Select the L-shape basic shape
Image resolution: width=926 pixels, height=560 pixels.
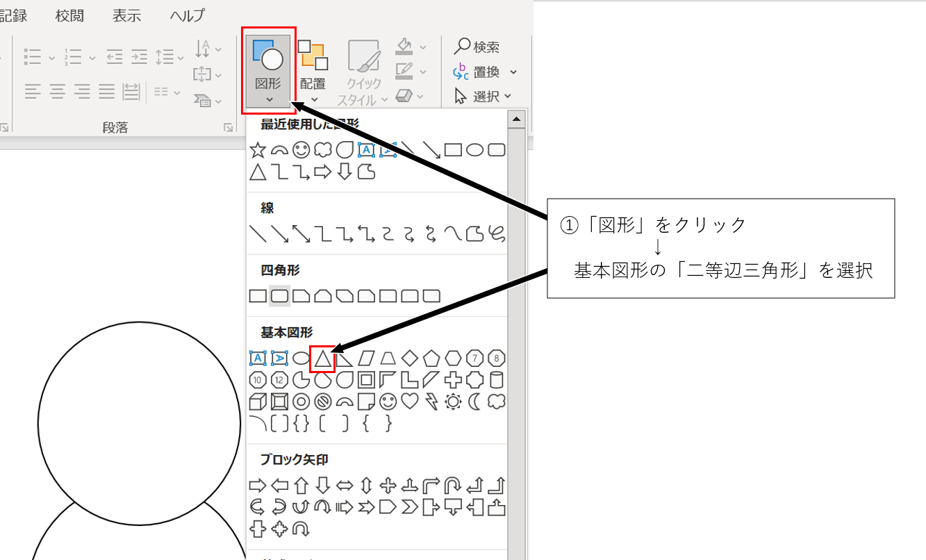[x=410, y=380]
